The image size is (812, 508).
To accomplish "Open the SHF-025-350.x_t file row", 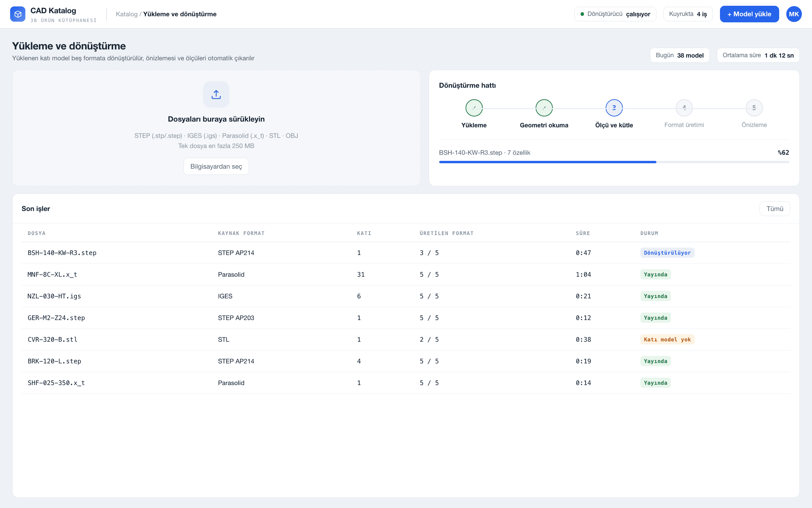I will coord(406,383).
